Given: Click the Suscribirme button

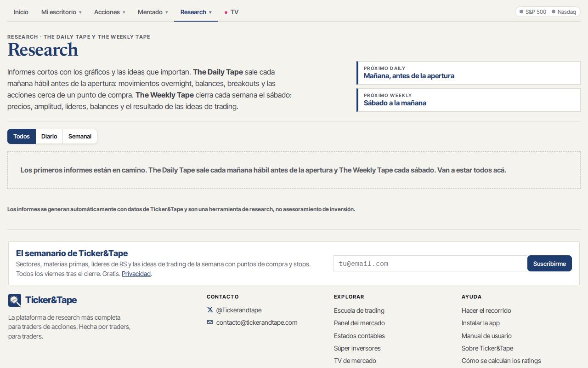Looking at the screenshot, I should (549, 264).
